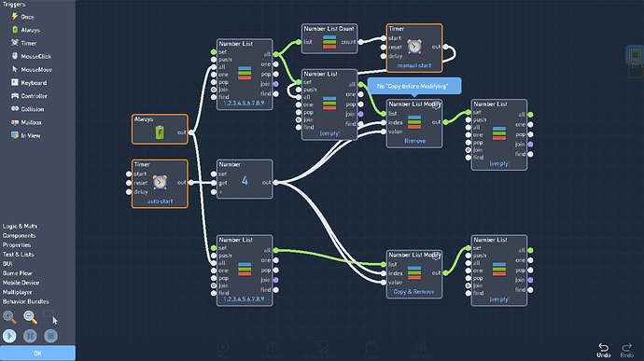
Task: Click the manual start label on Timer
Action: click(414, 65)
